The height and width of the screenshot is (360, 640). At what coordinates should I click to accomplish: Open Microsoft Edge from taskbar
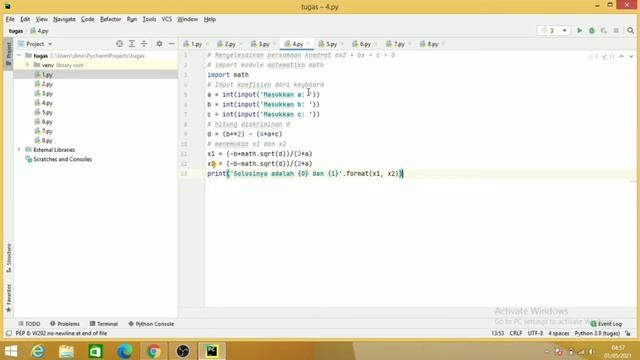click(125, 351)
